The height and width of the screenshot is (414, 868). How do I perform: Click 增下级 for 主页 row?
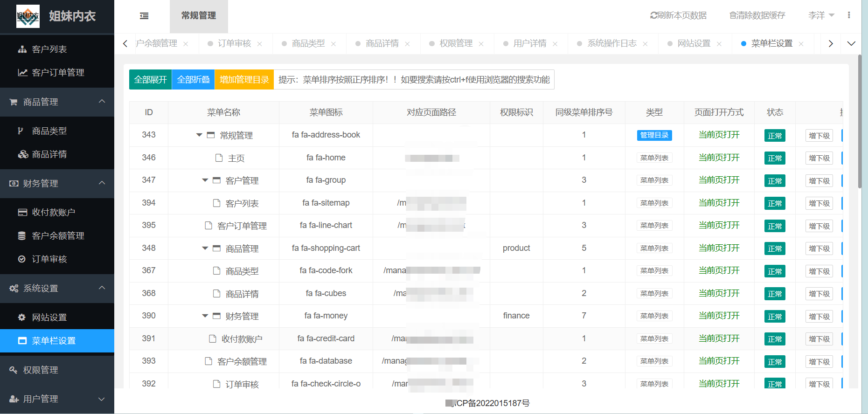click(x=819, y=158)
